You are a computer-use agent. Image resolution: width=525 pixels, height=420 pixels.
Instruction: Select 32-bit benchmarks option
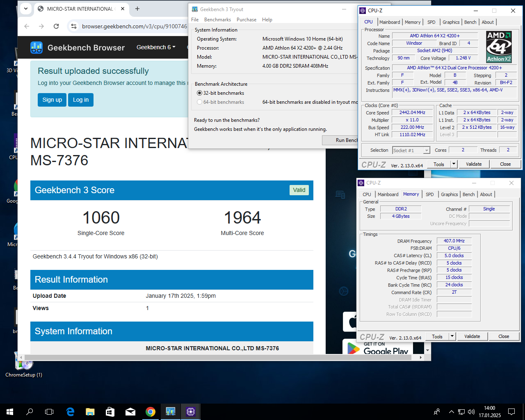point(220,93)
